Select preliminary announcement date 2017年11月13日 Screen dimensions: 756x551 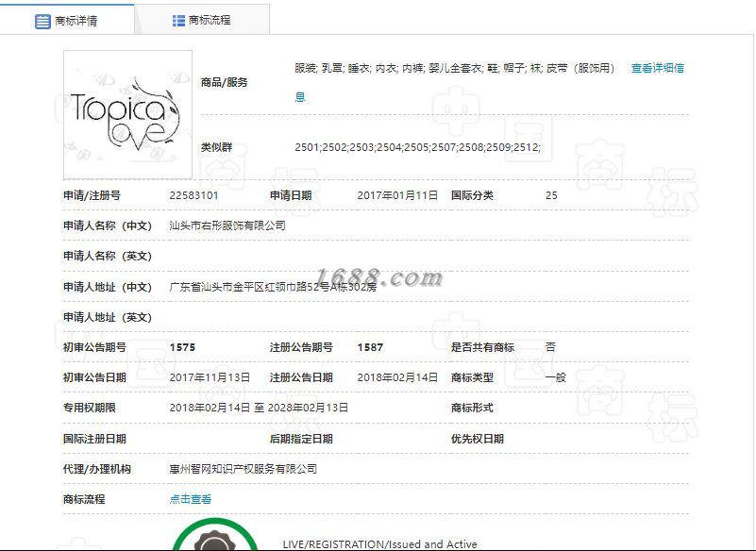(x=210, y=377)
